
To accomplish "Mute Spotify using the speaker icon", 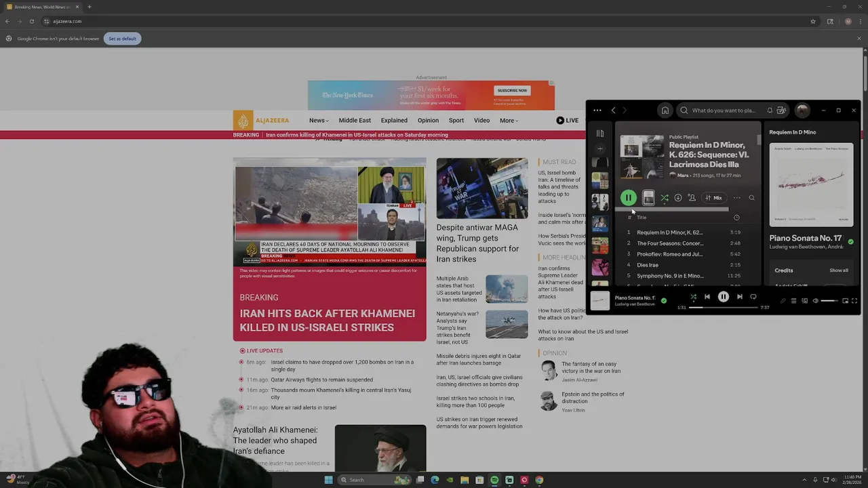I will 815,301.
